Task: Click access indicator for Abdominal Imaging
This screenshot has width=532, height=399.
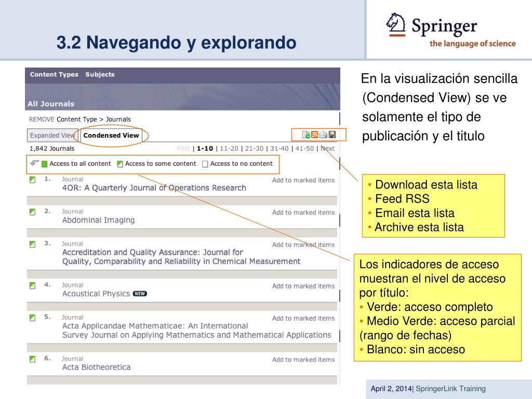Action: (x=32, y=212)
